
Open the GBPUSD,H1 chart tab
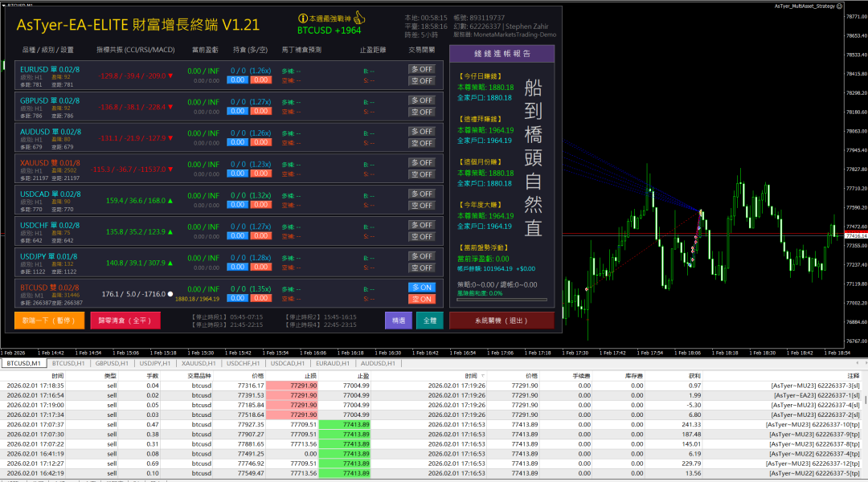(112, 364)
